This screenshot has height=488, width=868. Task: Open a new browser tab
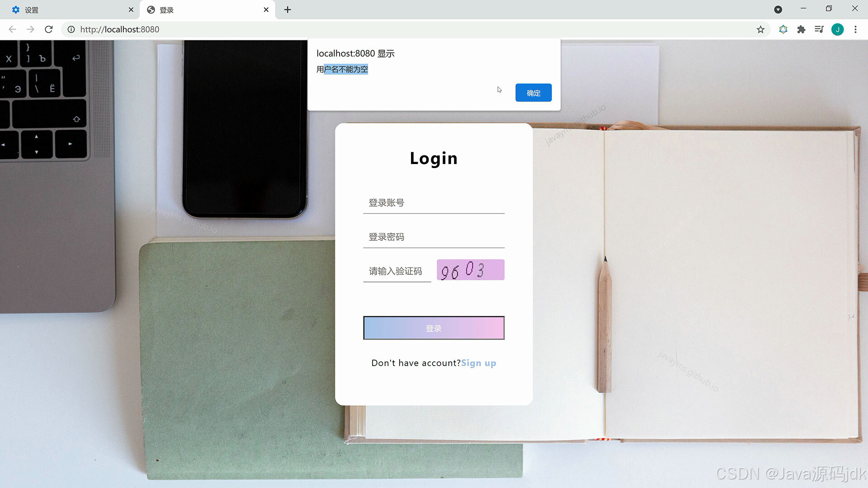[288, 9]
